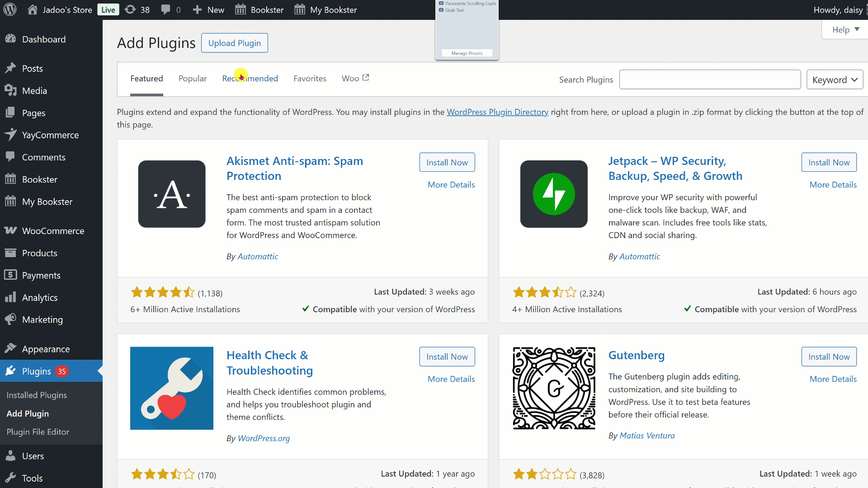The image size is (868, 488).
Task: Click the Jetpack lightning bolt icon
Action: [x=554, y=194]
